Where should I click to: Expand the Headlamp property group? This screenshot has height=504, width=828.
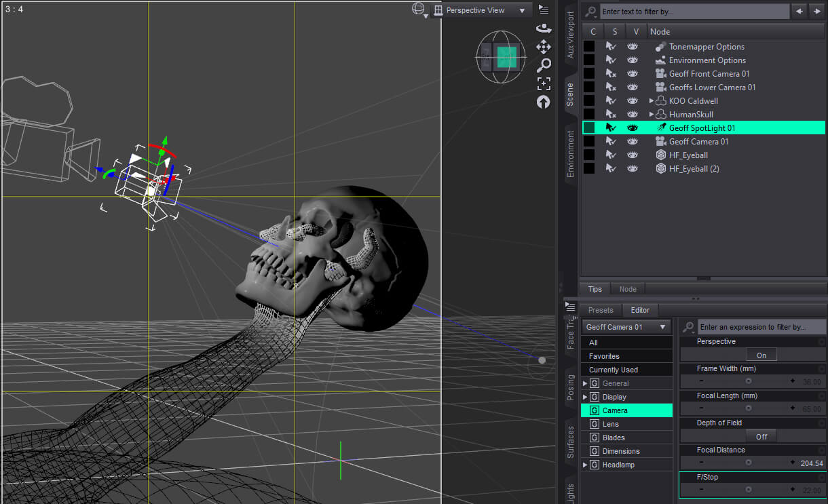pyautogui.click(x=585, y=465)
